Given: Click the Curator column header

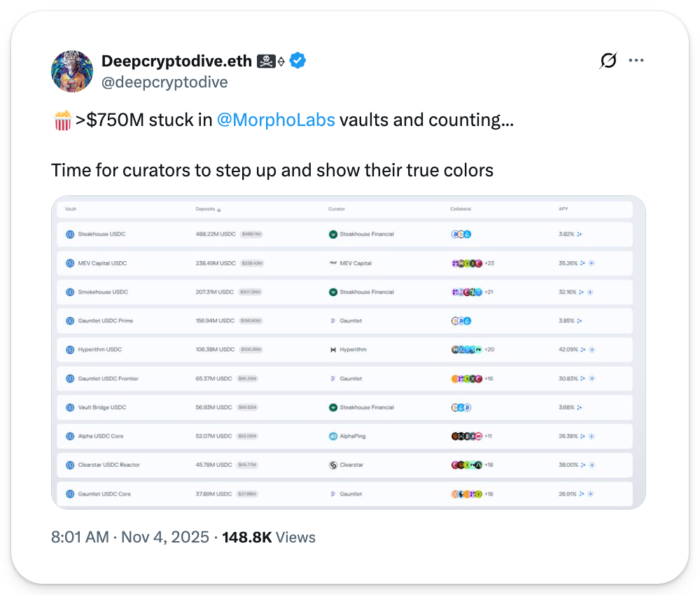Looking at the screenshot, I should 337,209.
